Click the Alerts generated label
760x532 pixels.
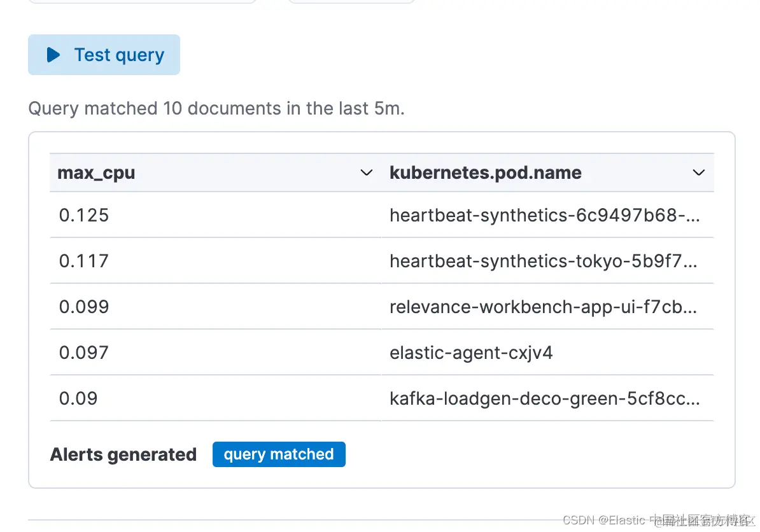pyautogui.click(x=123, y=455)
